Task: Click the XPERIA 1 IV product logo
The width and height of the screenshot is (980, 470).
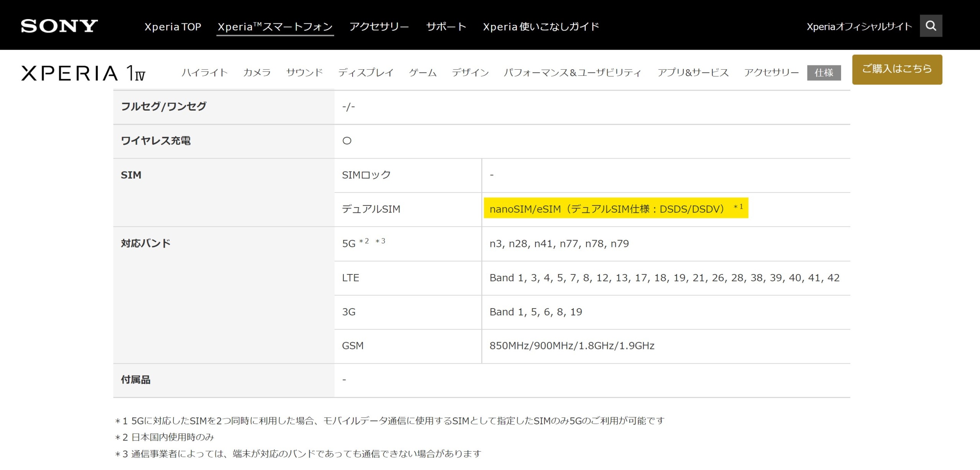Action: click(x=83, y=73)
